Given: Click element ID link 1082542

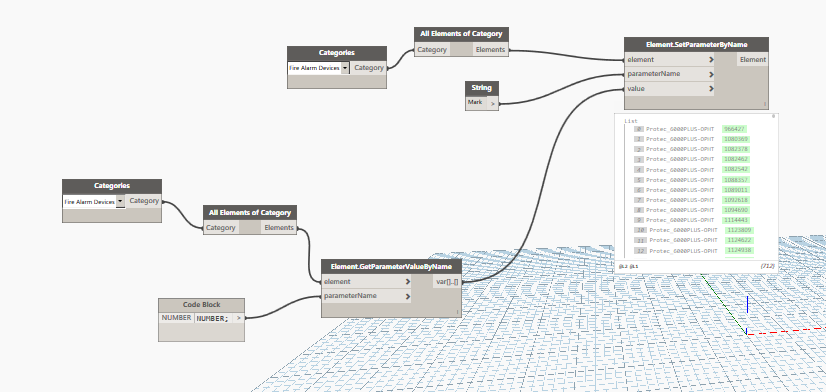Looking at the screenshot, I should coord(736,170).
